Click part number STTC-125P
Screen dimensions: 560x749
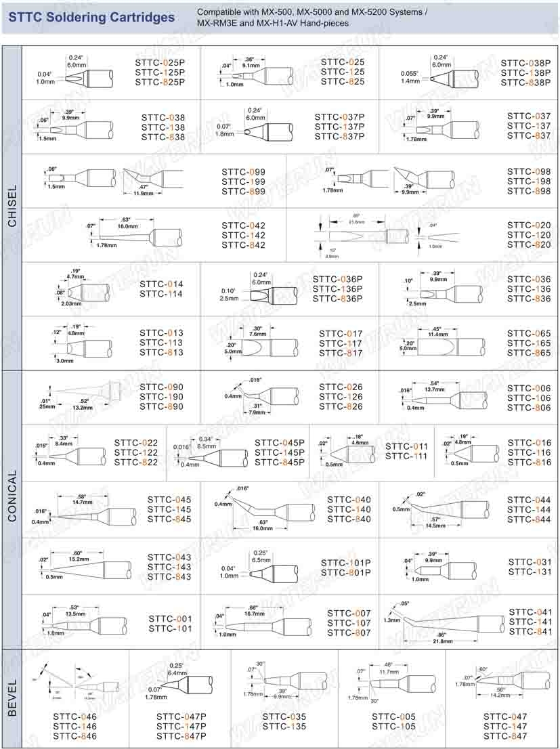pos(160,72)
